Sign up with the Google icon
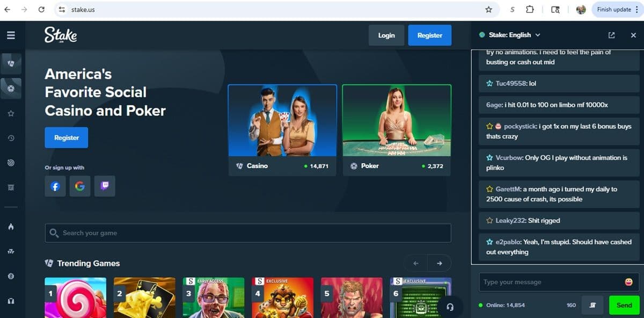The width and height of the screenshot is (644, 318). pos(80,186)
